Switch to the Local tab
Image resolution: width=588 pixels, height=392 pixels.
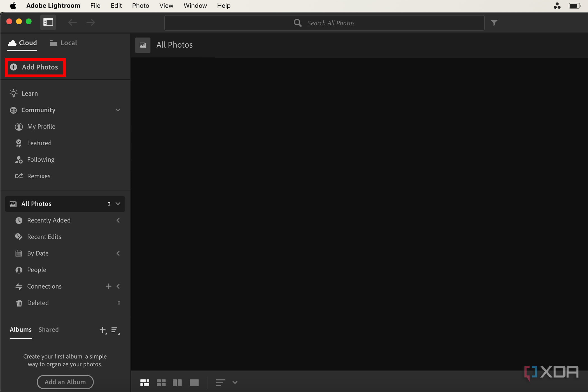(63, 43)
